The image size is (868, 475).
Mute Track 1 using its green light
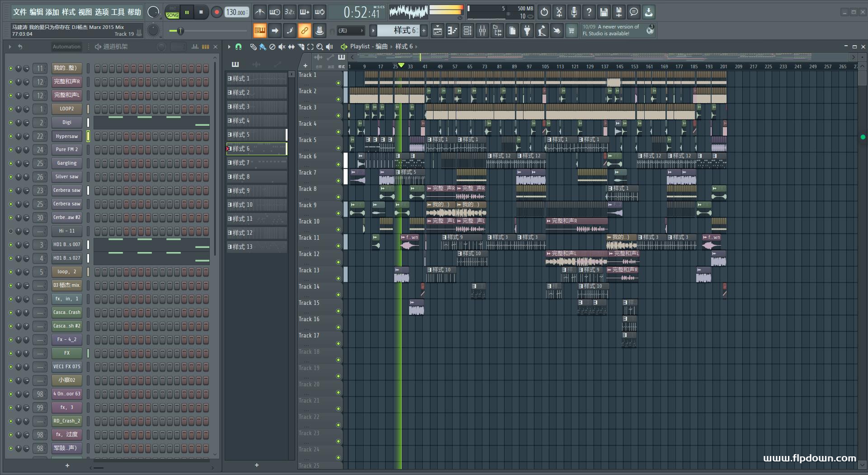(338, 83)
